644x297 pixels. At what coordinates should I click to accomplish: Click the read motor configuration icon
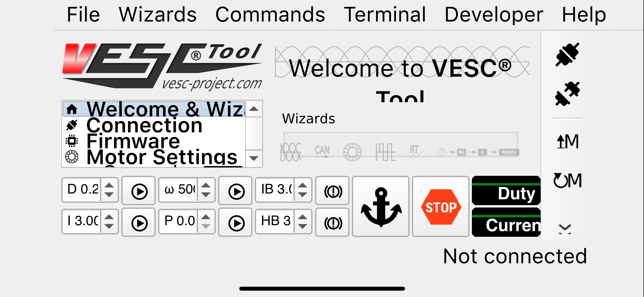567,180
